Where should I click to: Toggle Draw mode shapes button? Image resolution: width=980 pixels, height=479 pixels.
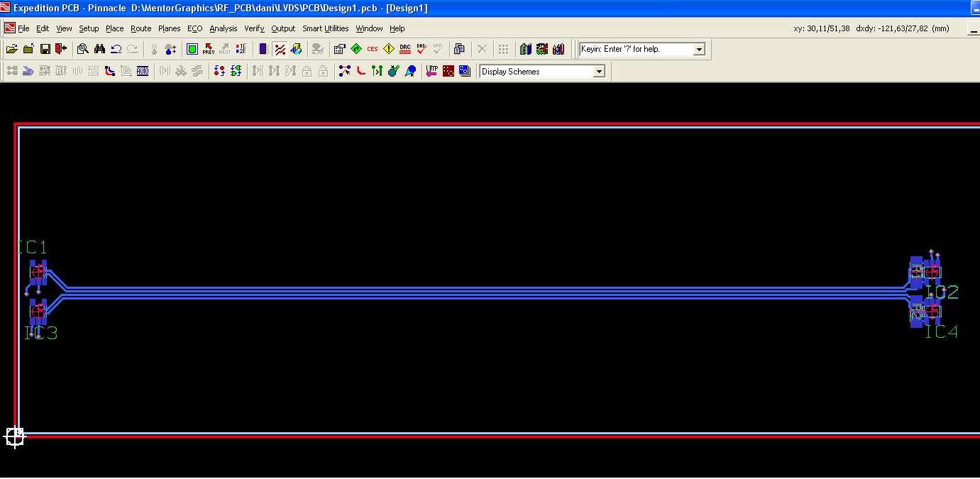297,49
